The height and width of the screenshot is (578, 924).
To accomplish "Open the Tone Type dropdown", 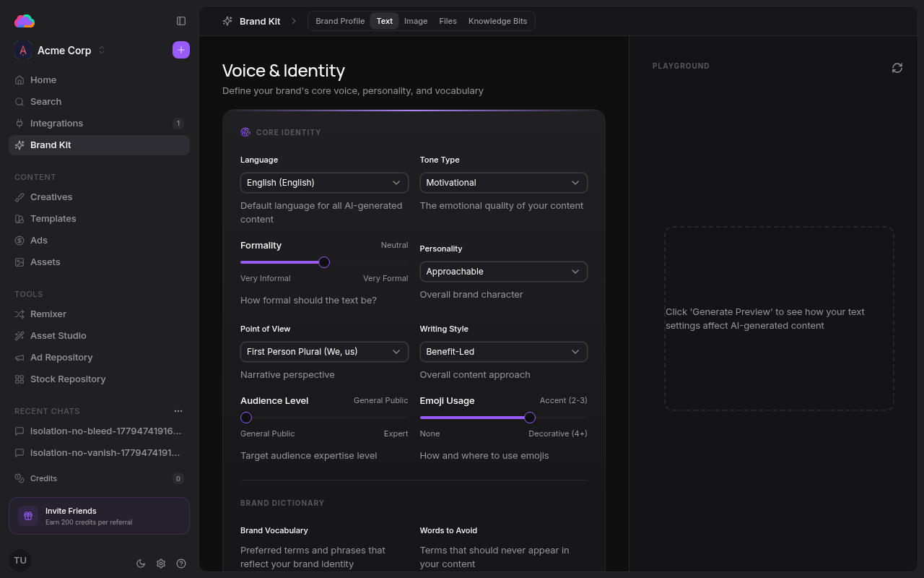I will click(504, 183).
